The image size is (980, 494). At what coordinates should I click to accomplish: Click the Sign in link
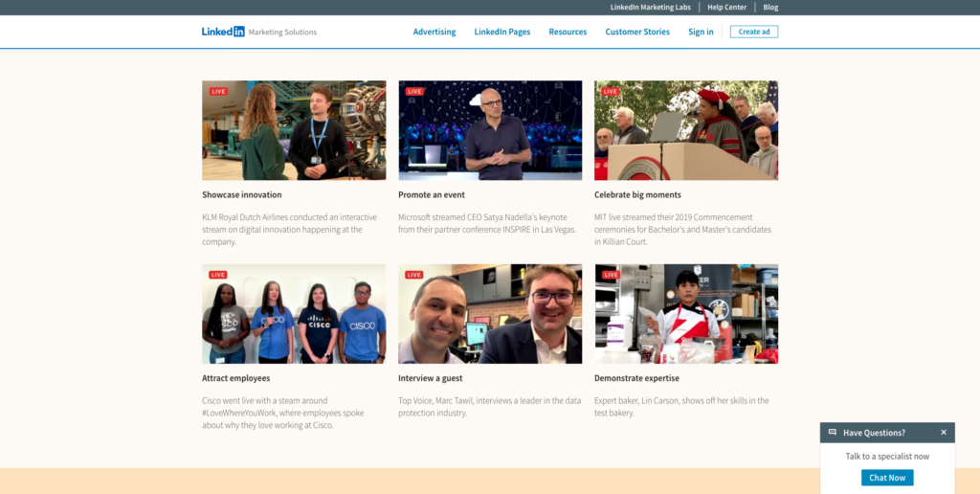(701, 32)
